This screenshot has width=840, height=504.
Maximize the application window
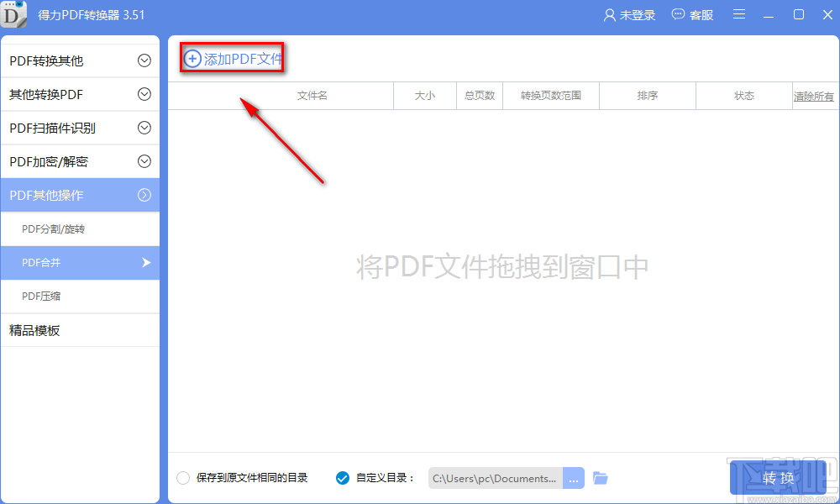click(798, 14)
